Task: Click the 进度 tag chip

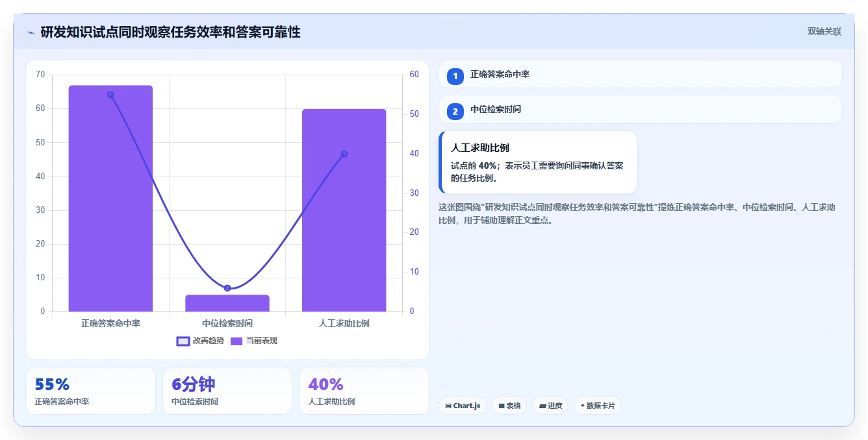Action: point(550,406)
